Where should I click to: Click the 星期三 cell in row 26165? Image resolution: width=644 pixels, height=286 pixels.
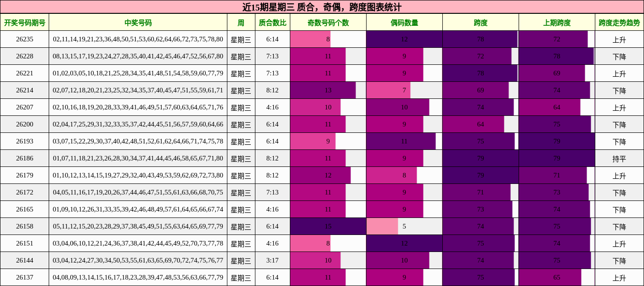(x=241, y=209)
